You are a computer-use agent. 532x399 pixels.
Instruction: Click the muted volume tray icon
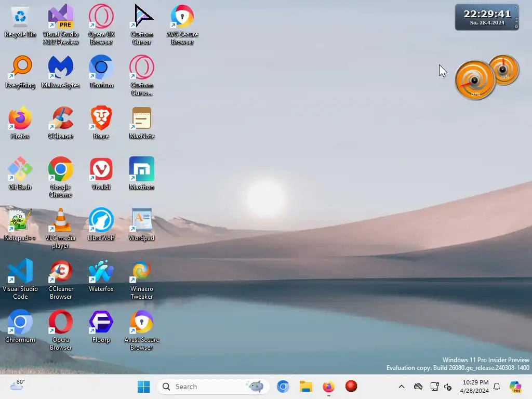tap(448, 387)
